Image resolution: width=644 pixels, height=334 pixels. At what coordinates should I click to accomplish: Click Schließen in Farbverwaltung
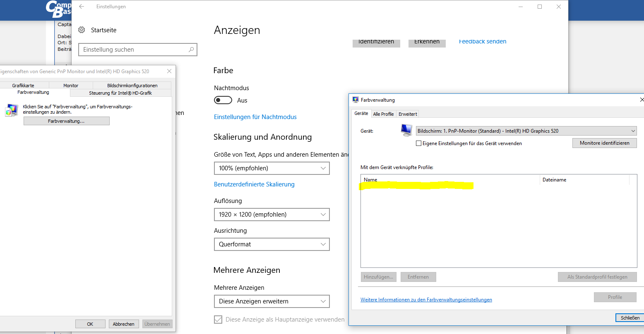pos(630,318)
